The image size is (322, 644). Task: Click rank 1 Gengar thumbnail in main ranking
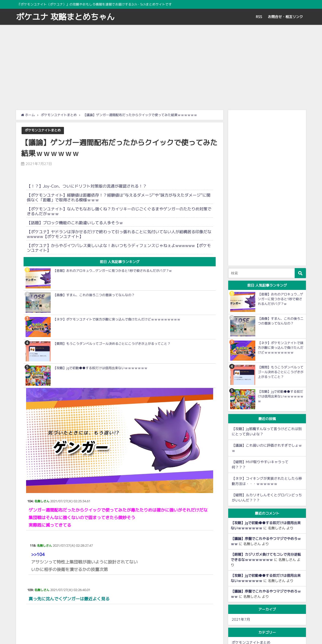pos(38,278)
